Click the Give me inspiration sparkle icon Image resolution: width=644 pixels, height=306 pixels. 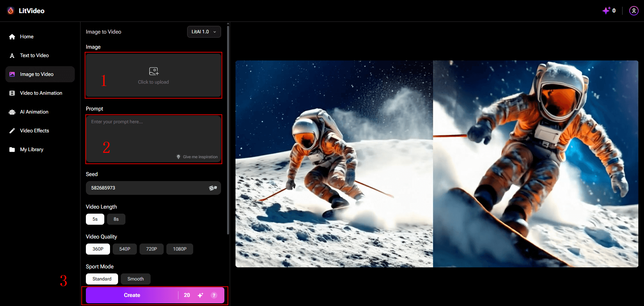coord(178,157)
